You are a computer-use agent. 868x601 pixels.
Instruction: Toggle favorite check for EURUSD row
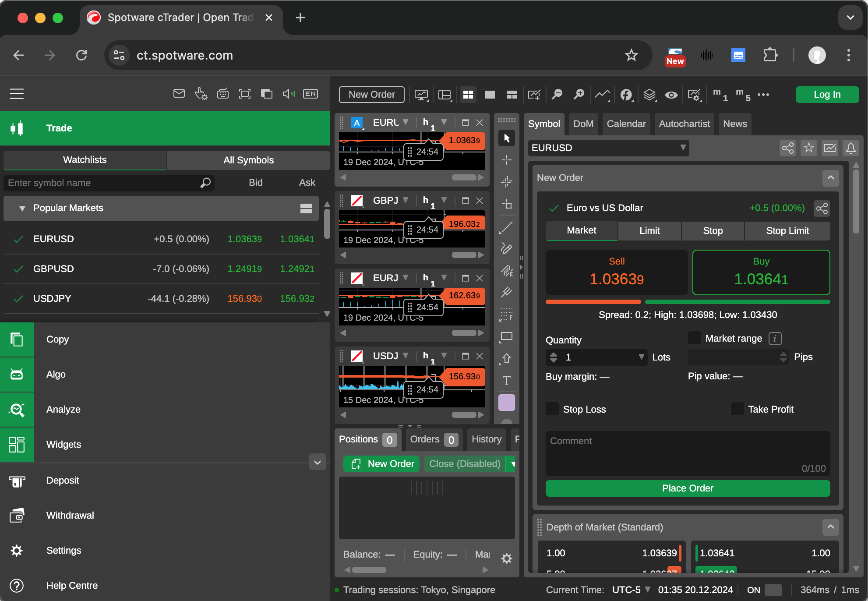coord(18,239)
